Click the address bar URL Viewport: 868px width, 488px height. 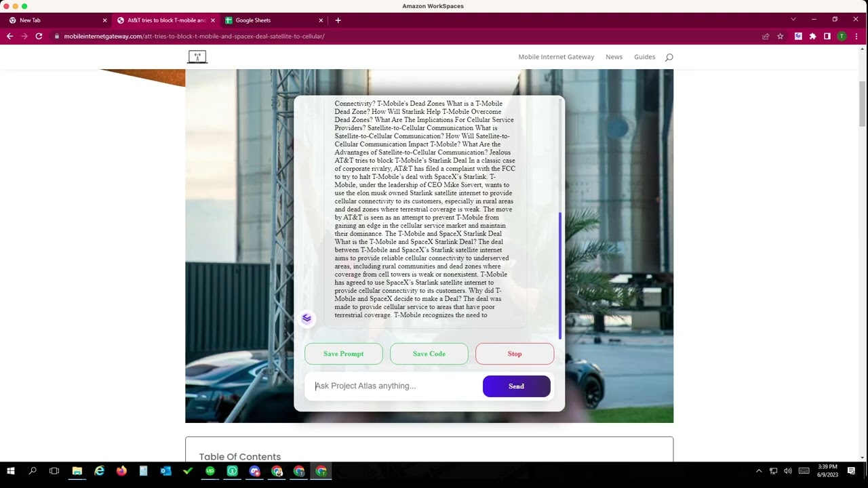point(194,36)
